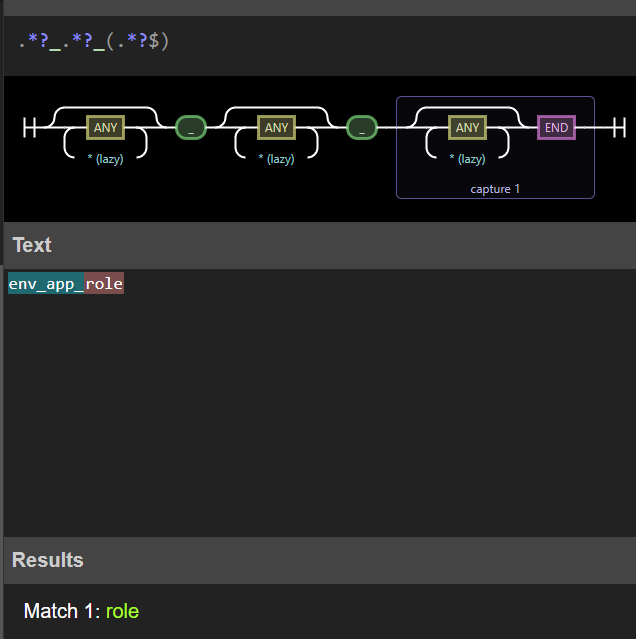636x639 pixels.
Task: Click the "Match 1:" result label
Action: [x=61, y=611]
